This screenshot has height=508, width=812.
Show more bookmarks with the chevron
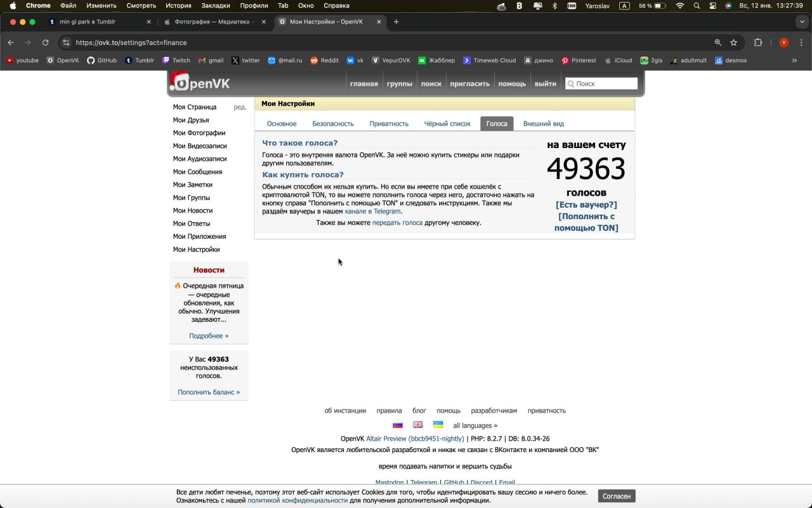[794, 60]
